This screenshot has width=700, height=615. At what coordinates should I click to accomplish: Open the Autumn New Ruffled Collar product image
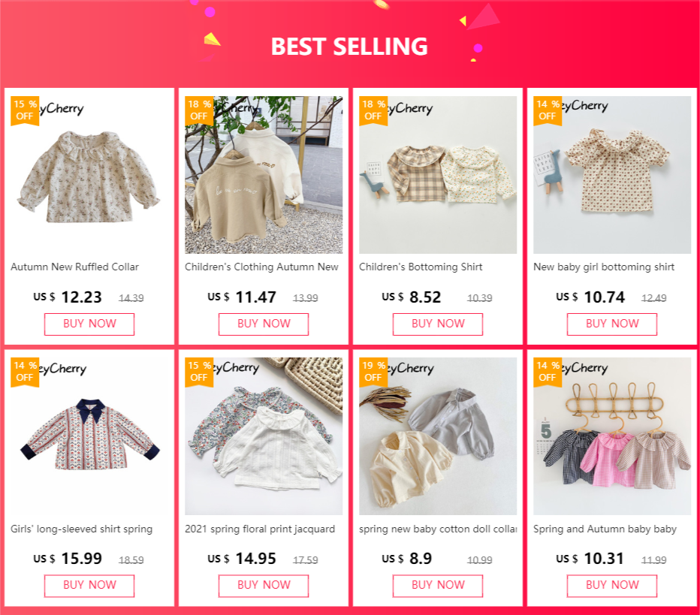pos(89,175)
